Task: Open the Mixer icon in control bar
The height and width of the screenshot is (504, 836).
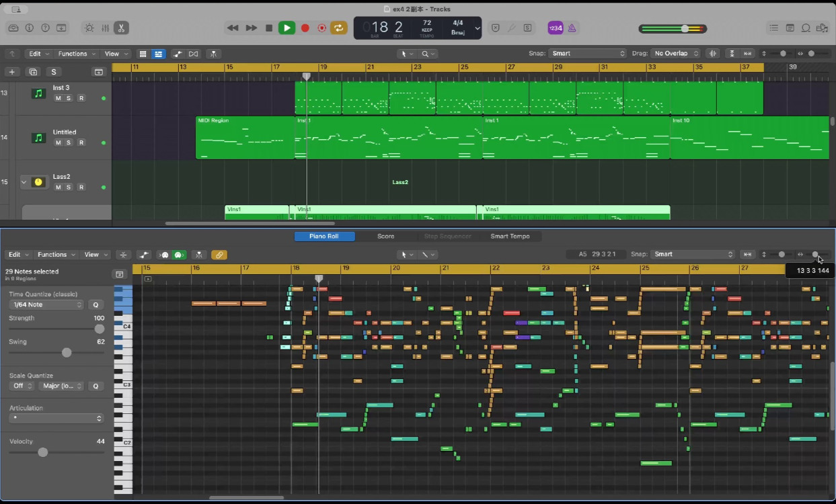Action: [x=105, y=28]
